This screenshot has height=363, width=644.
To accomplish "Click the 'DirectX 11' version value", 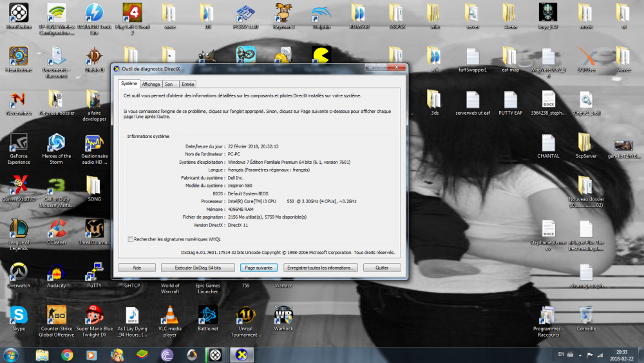I will coord(238,225).
